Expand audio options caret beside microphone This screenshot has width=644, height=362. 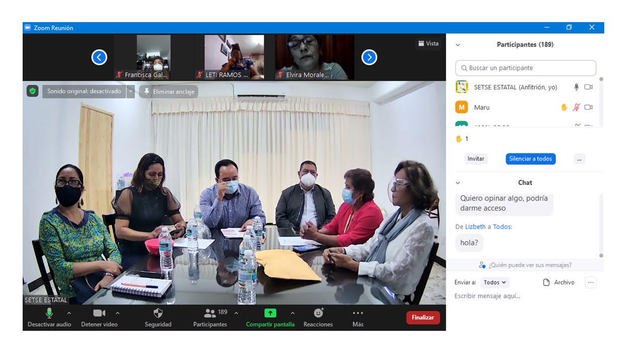(69, 313)
